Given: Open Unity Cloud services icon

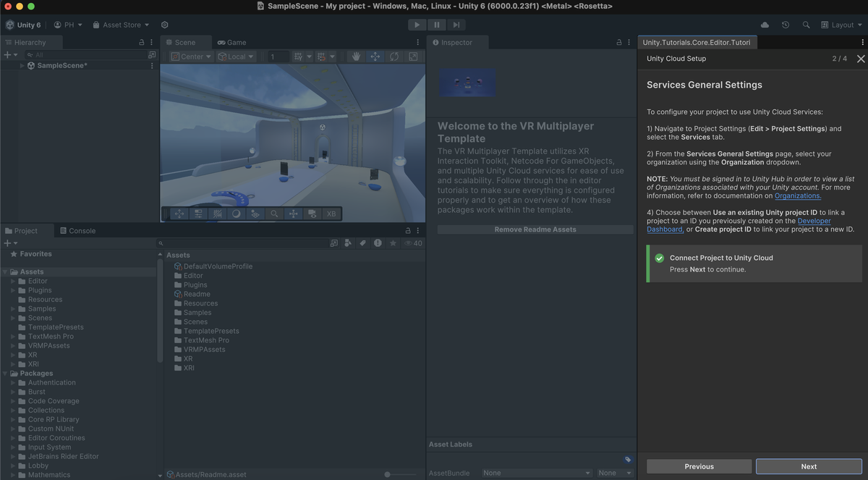Looking at the screenshot, I should (765, 25).
